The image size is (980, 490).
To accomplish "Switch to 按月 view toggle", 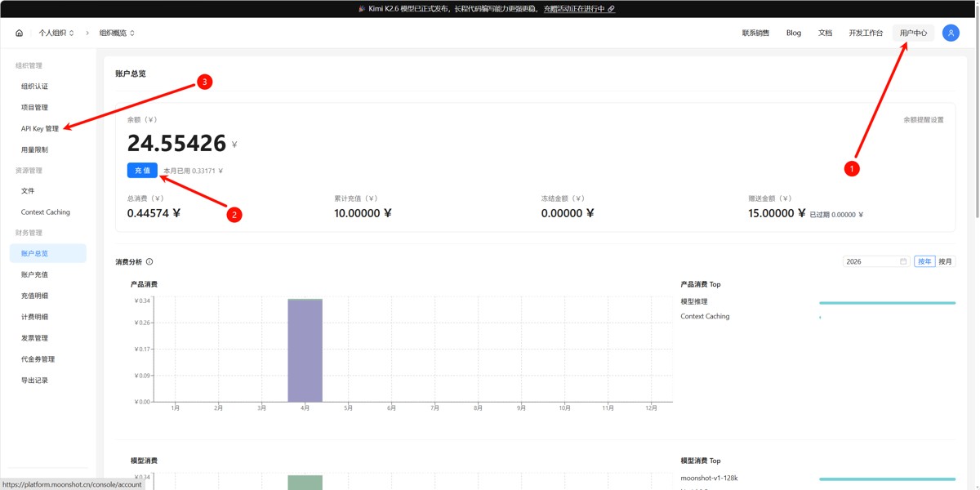I will [x=945, y=261].
